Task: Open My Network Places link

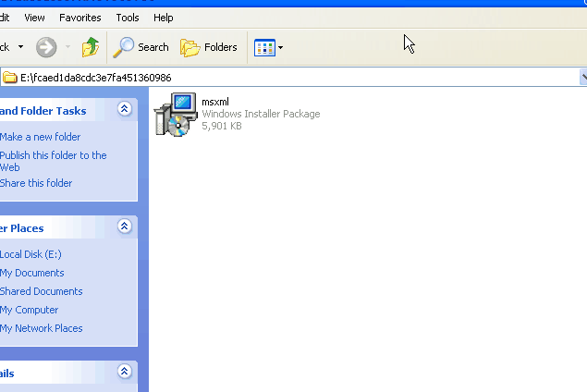Action: pos(42,328)
